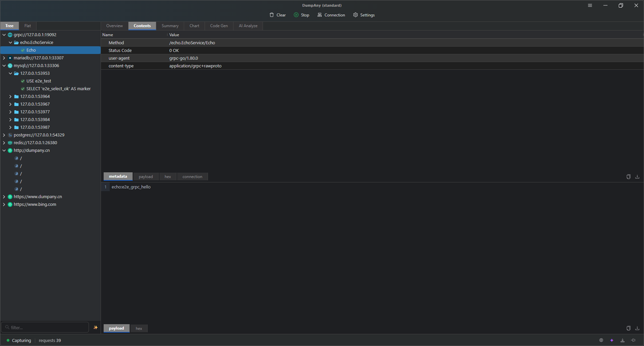Expand the redis://127.0.0.1:26380 node

click(x=4, y=143)
